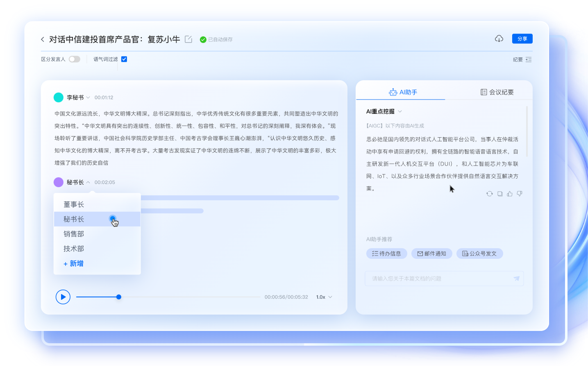Click the 00:00:56/00:05:32 time display
Screen dimensions: 588x367
(x=286, y=297)
